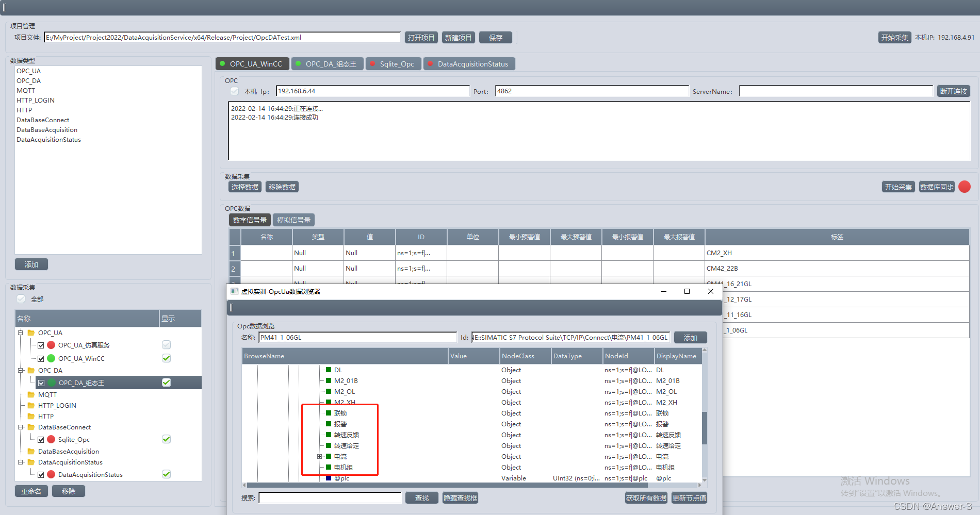Click the 打开项目 button

click(421, 38)
